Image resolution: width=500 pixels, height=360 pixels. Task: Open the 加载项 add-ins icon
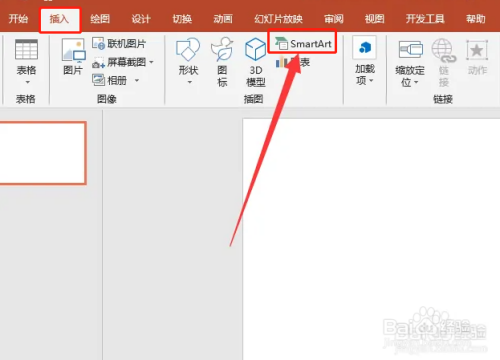click(365, 48)
